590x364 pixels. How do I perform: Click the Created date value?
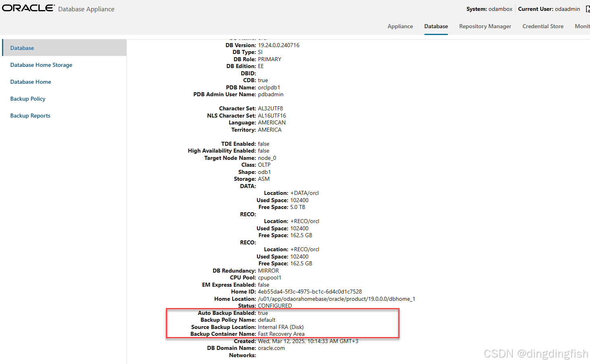[308, 341]
